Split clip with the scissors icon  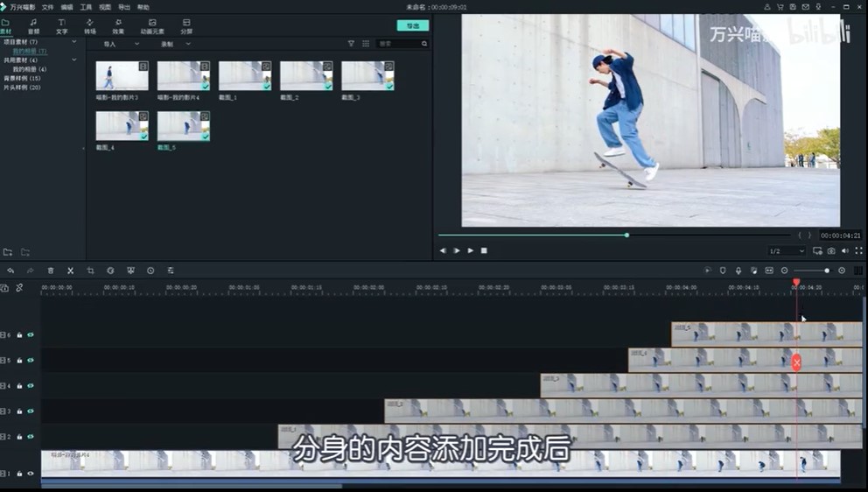click(70, 271)
